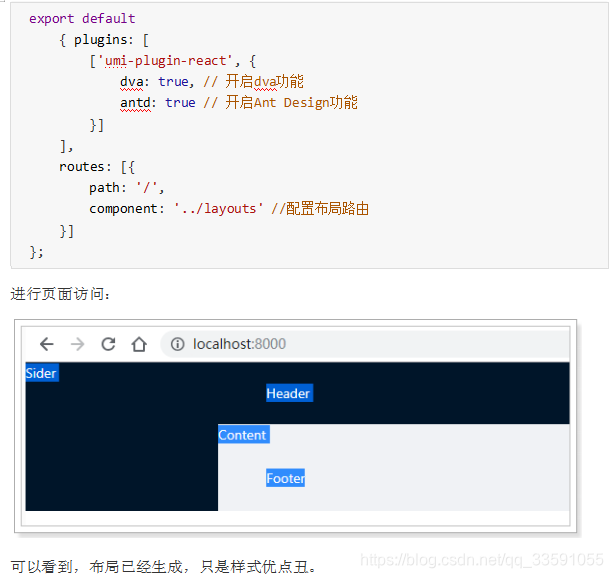Select the highlighted Content label
Screen dimensions: 613x578
244,434
